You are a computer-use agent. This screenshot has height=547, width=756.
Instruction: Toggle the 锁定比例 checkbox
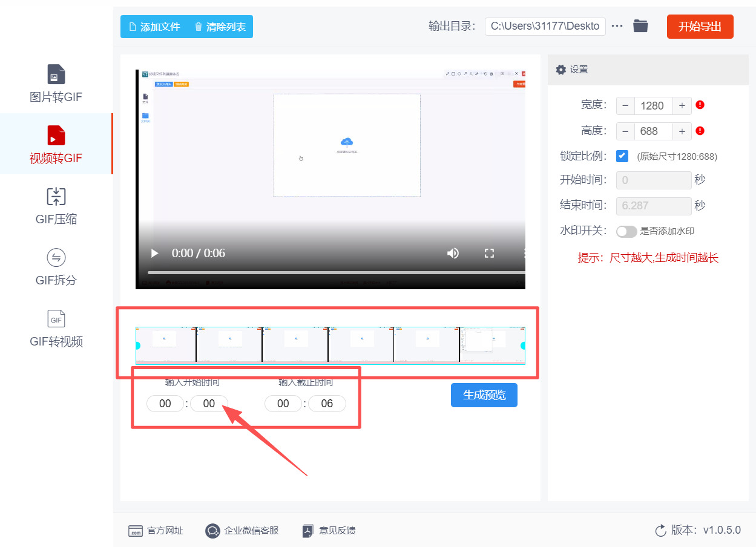pyautogui.click(x=622, y=156)
